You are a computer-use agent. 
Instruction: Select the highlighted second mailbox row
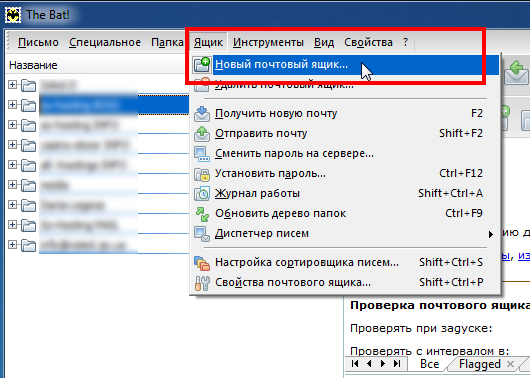(115, 105)
